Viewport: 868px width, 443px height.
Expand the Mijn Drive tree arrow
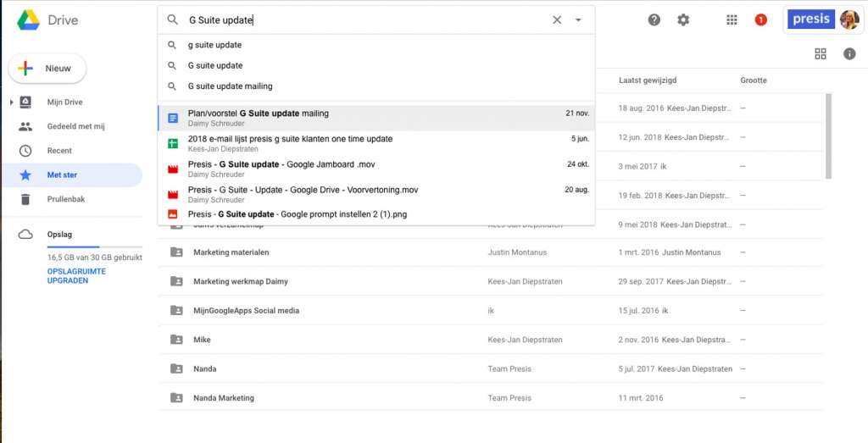click(10, 102)
